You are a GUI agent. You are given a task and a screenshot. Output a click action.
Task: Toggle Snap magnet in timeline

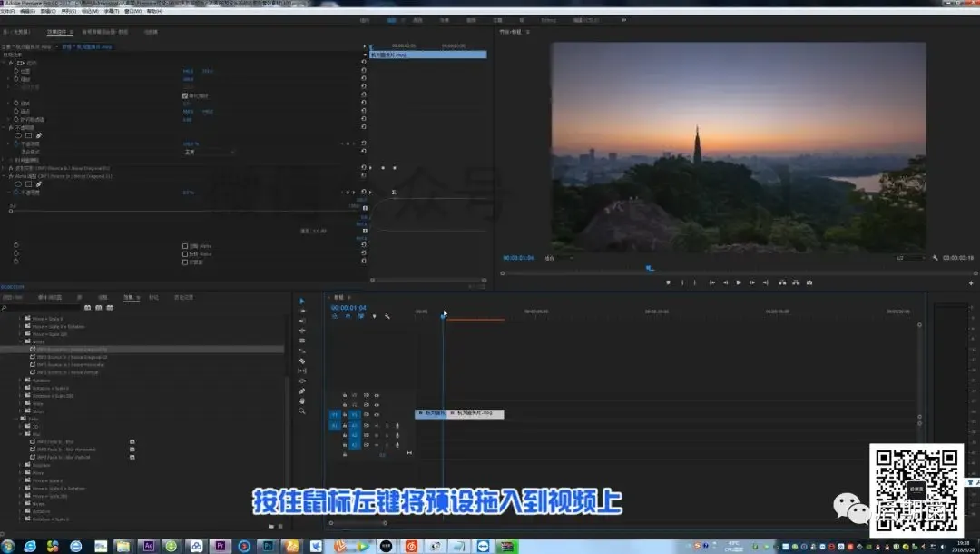[348, 316]
